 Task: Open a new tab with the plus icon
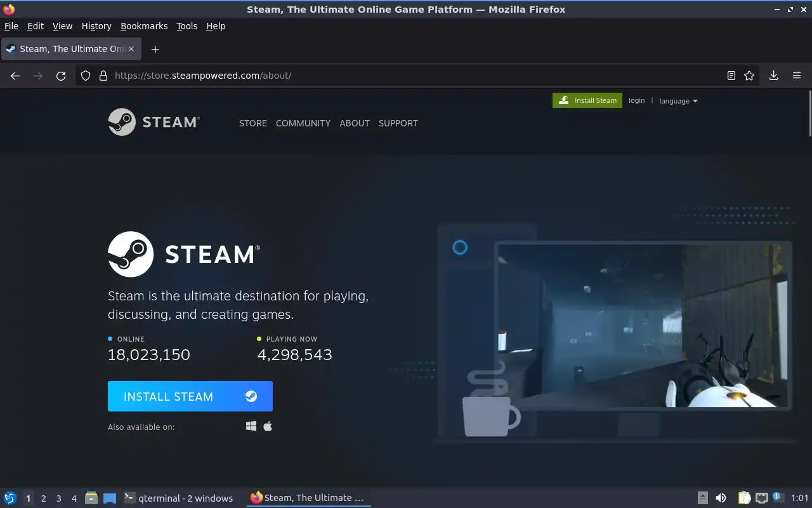(155, 49)
